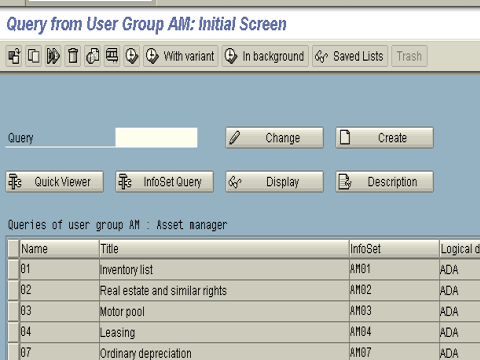Click the Create button
Viewport: 480px width, 360px height.
[x=385, y=138]
